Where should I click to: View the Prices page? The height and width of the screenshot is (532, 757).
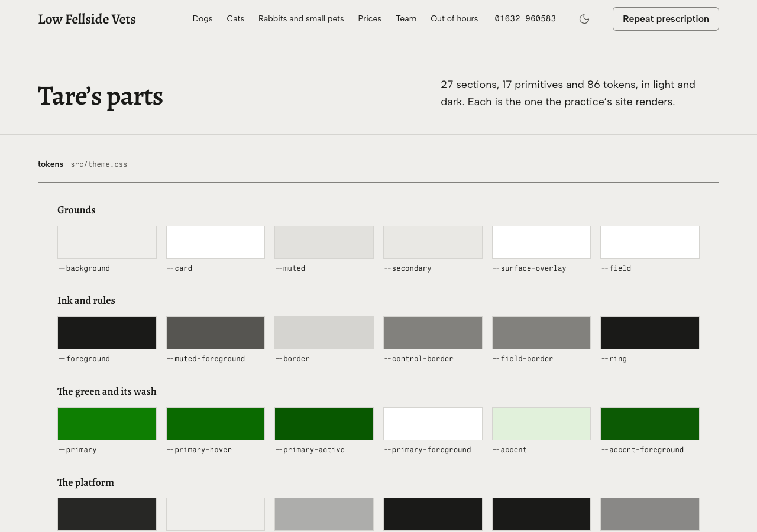tap(370, 19)
